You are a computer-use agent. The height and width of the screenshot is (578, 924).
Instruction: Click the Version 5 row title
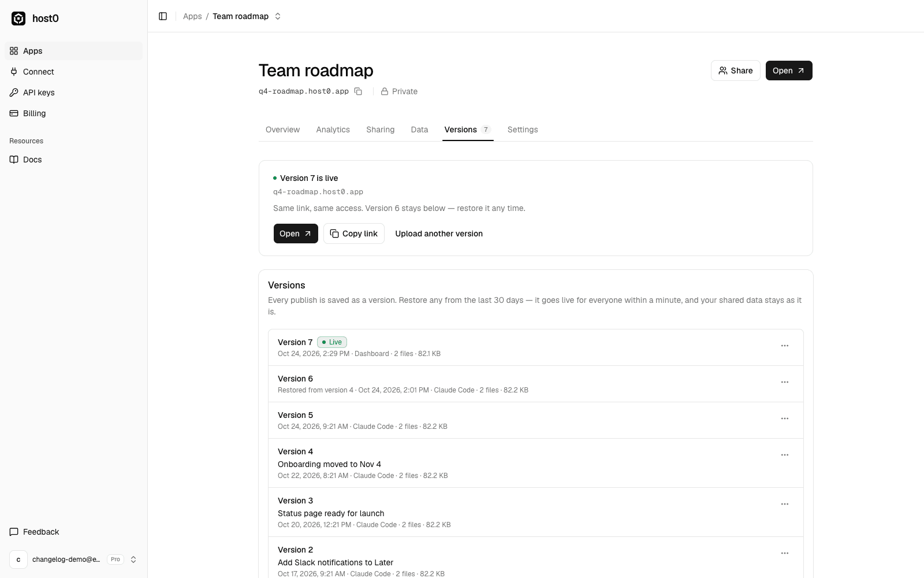pos(295,415)
